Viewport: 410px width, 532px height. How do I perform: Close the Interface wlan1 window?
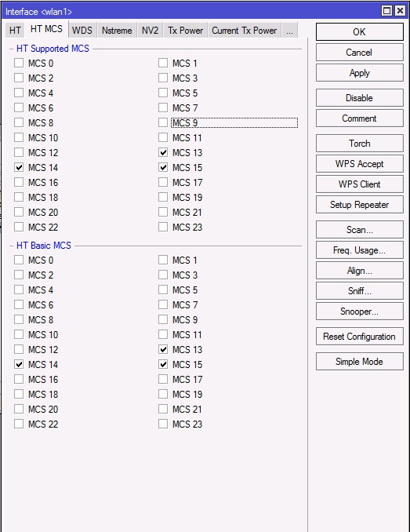coord(400,10)
